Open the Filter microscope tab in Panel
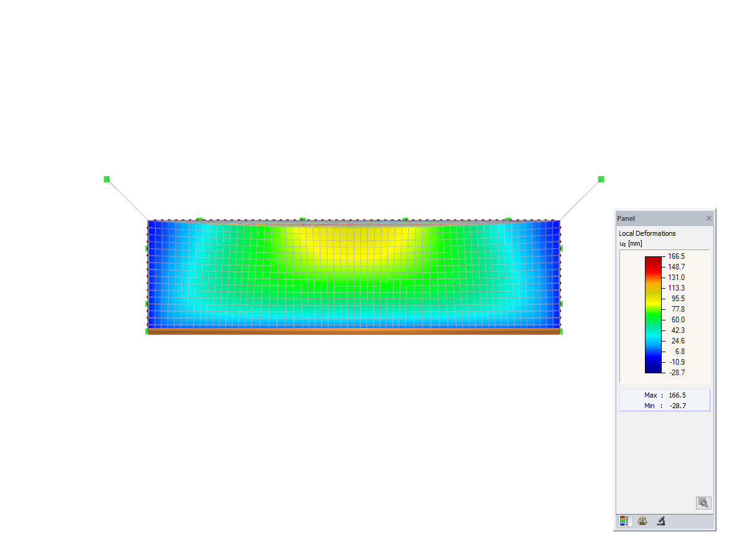This screenshot has height=560, width=747. click(x=660, y=521)
